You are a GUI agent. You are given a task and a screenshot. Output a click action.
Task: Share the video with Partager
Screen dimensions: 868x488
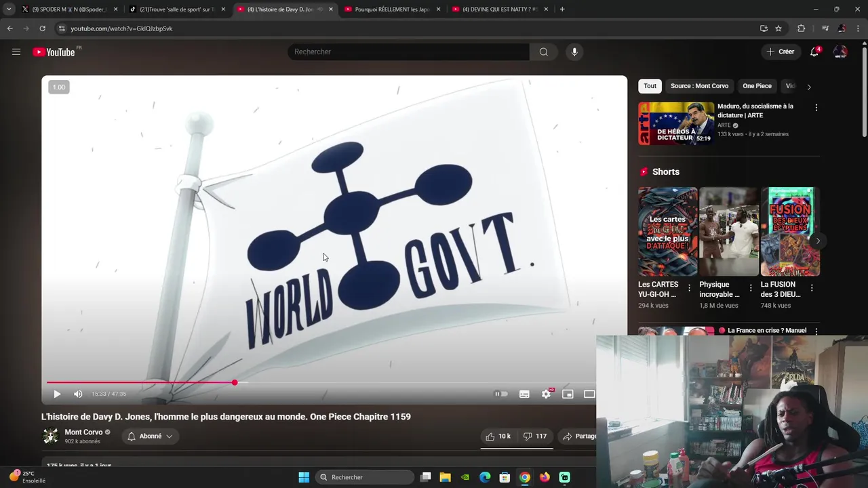coord(578,436)
